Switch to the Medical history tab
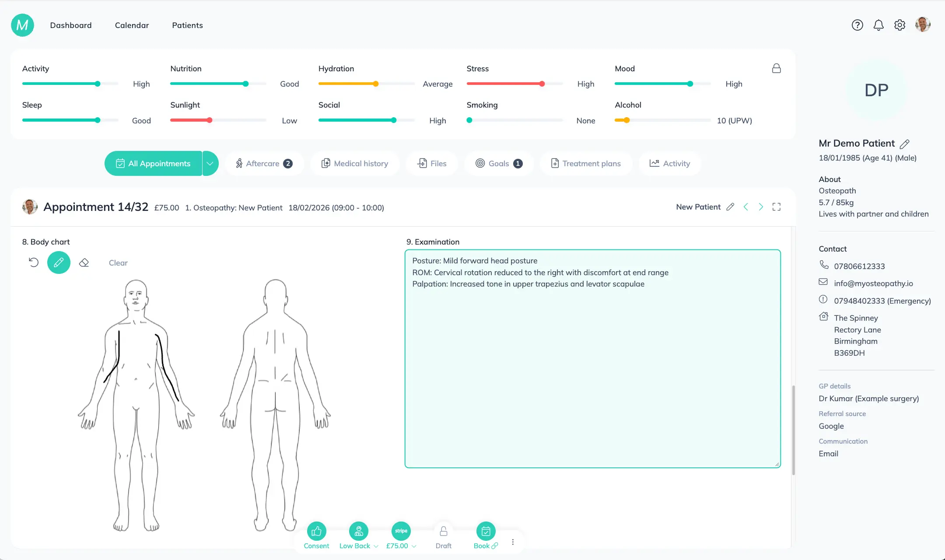This screenshot has height=560, width=945. coord(355,163)
